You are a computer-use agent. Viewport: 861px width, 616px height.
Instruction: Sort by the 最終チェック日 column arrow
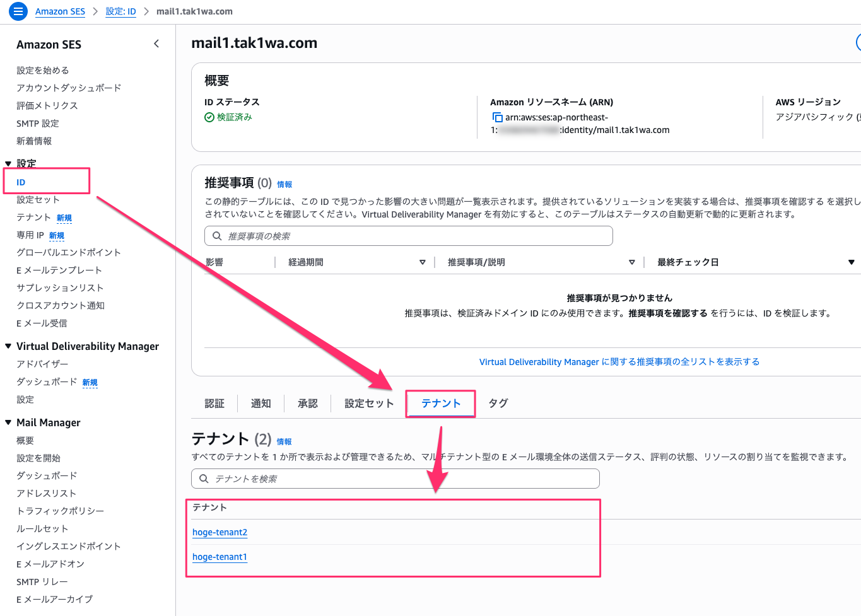click(852, 262)
